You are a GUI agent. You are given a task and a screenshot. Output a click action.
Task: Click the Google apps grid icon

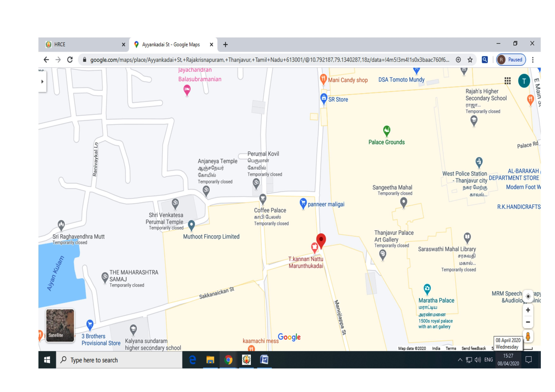[507, 81]
